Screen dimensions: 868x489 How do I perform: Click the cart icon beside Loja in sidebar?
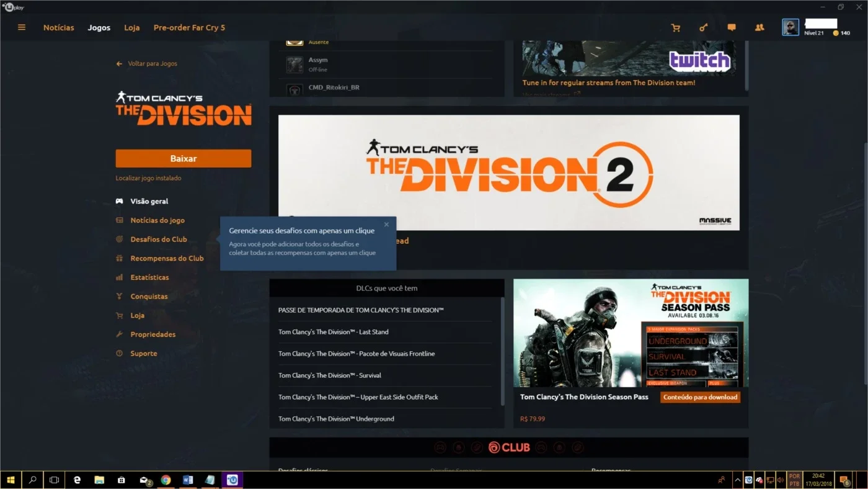[119, 315]
